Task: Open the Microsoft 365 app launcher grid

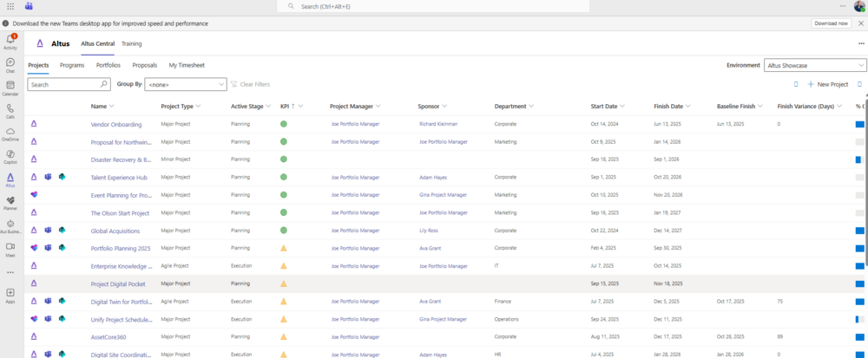Action: (10, 6)
